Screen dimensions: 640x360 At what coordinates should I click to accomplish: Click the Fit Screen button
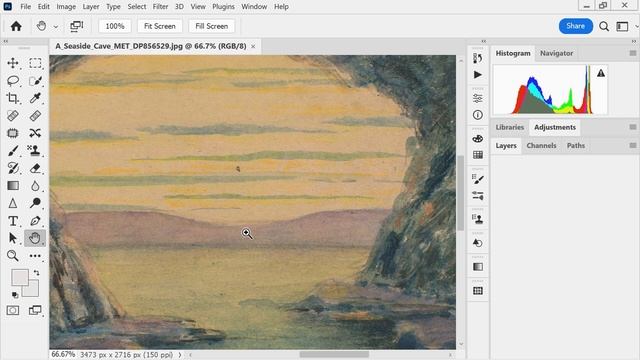(160, 26)
